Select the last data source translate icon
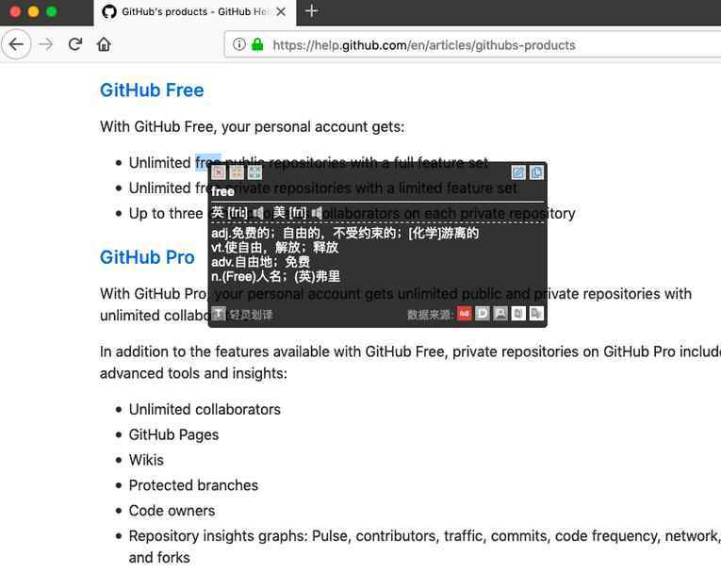This screenshot has height=588, width=721. 536,314
